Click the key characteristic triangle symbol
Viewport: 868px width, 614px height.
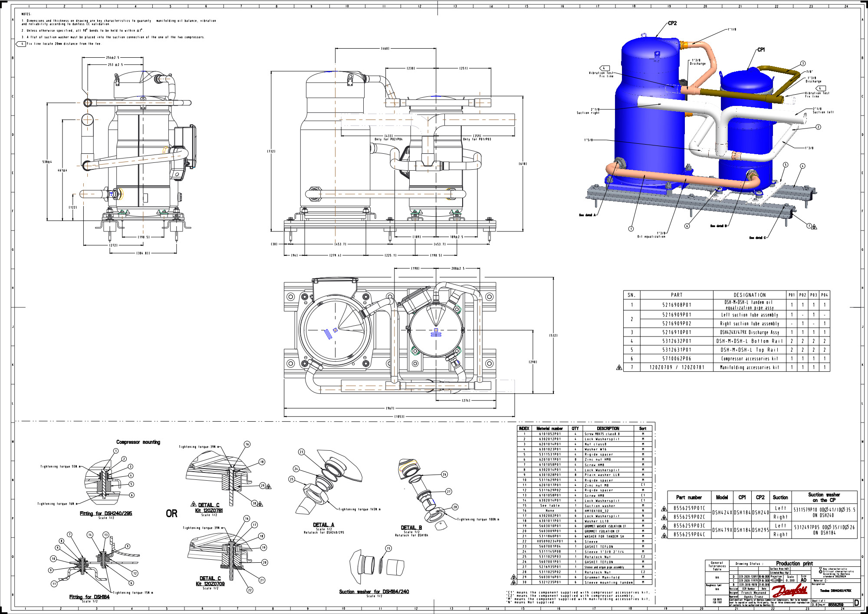[x=820, y=568]
